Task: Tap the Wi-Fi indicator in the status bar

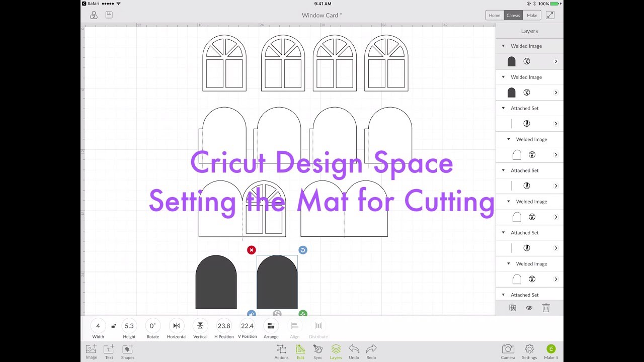Action: coord(118,4)
